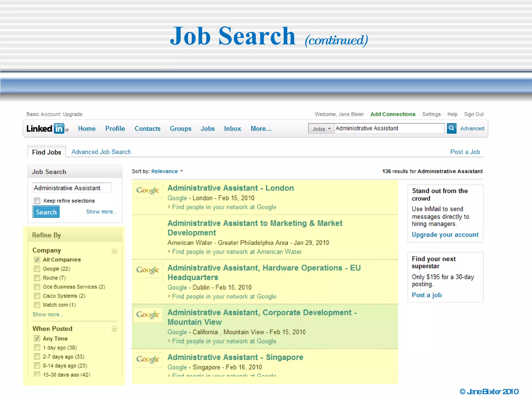
Task: Check the Cisco Systems (2) filter
Action: click(37, 296)
